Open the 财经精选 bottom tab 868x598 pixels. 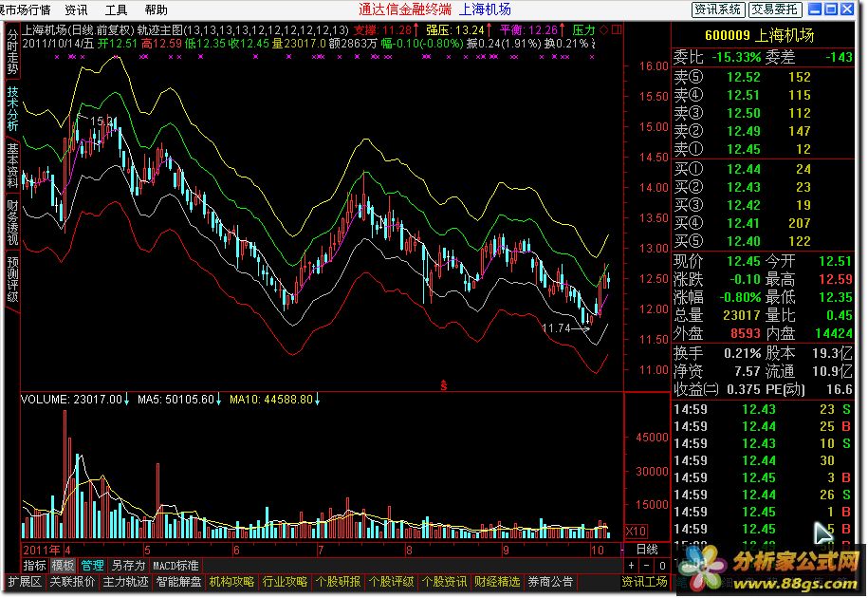[x=497, y=582]
